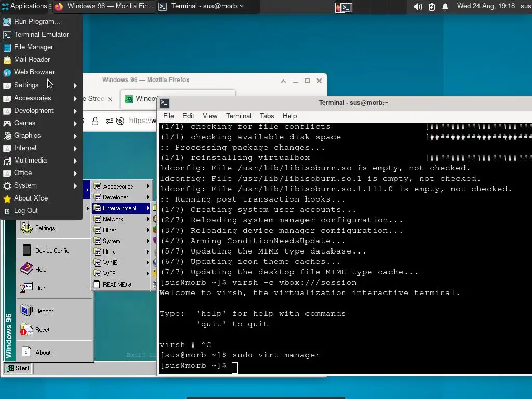Open About Xfce star entry
Viewport: 532px width, 399px height.
pos(42,198)
